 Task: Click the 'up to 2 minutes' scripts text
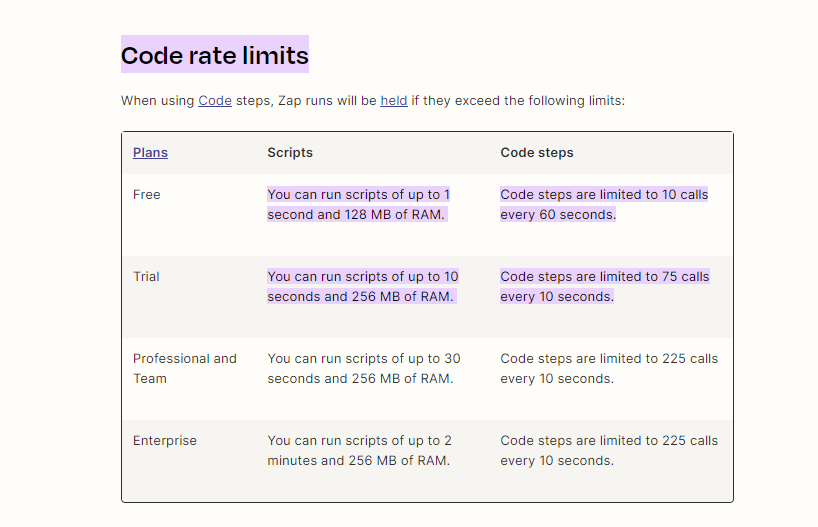pos(359,450)
